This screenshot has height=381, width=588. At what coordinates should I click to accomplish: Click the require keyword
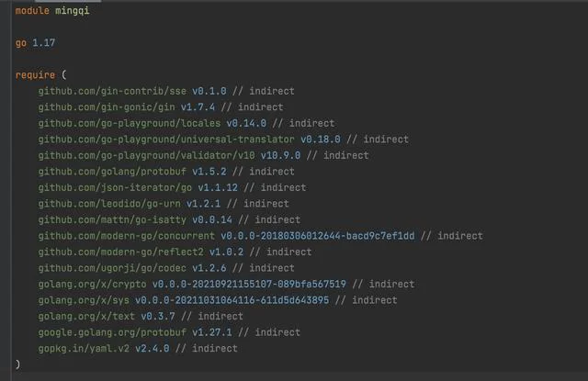(x=35, y=75)
